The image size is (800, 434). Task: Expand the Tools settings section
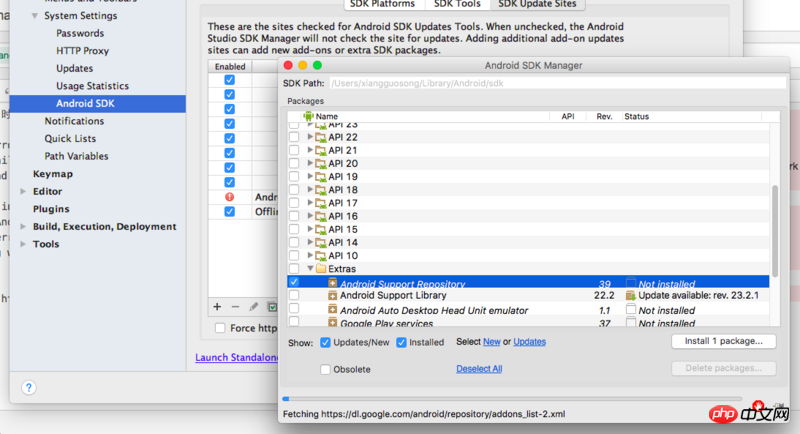point(23,244)
